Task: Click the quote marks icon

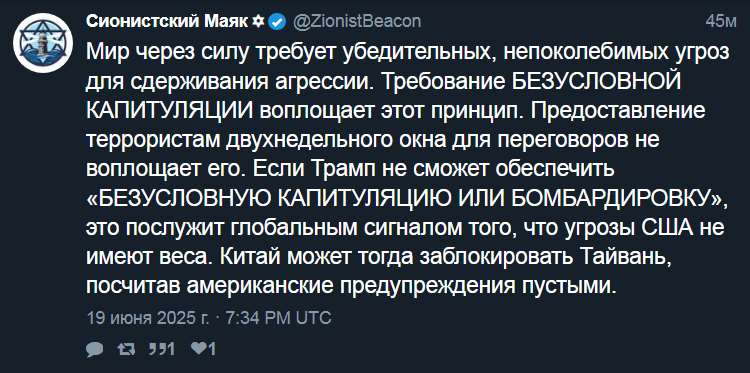Action: coord(157,349)
